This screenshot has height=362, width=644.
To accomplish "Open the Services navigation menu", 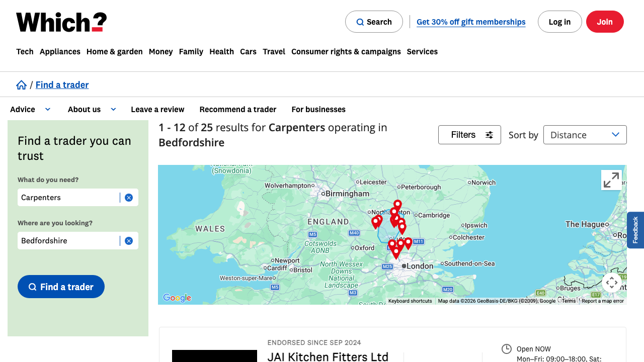I will (x=422, y=51).
